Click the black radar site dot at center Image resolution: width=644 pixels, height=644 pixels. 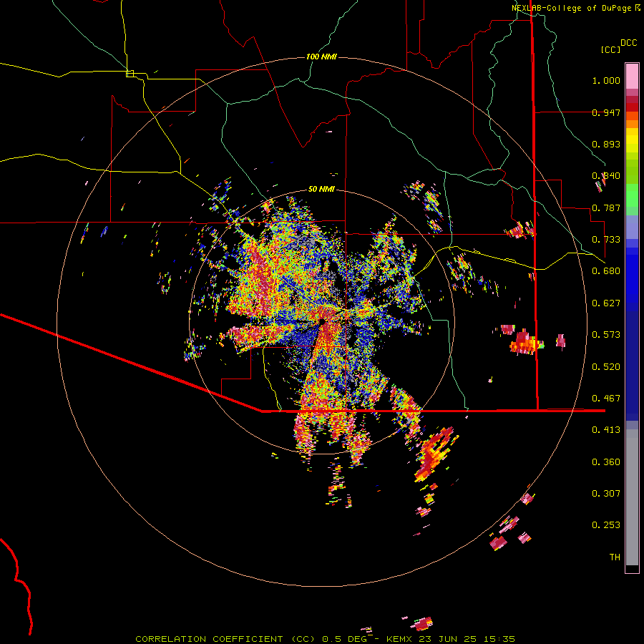323,321
